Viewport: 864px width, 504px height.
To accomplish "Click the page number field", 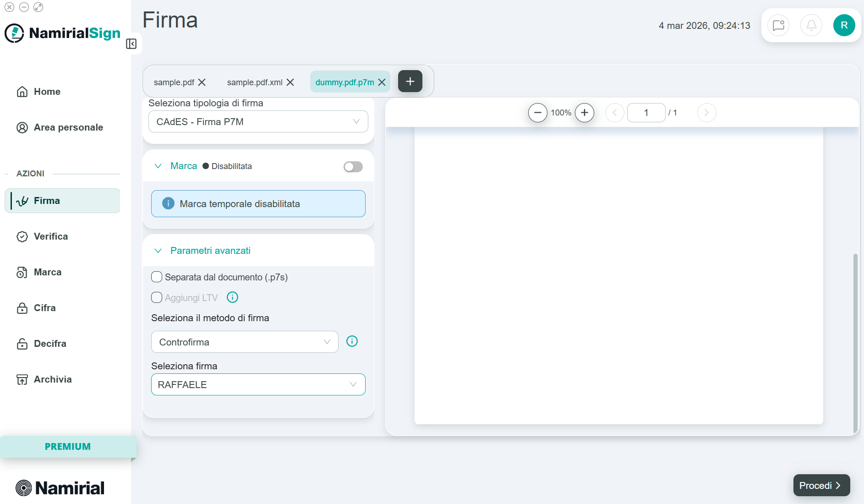I will [x=646, y=113].
